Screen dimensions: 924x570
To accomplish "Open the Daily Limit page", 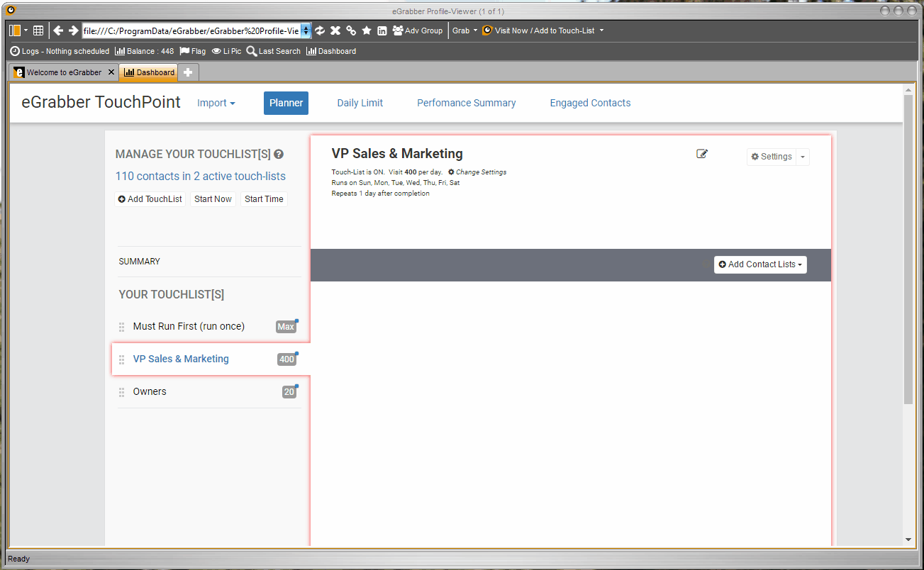I will pos(360,103).
